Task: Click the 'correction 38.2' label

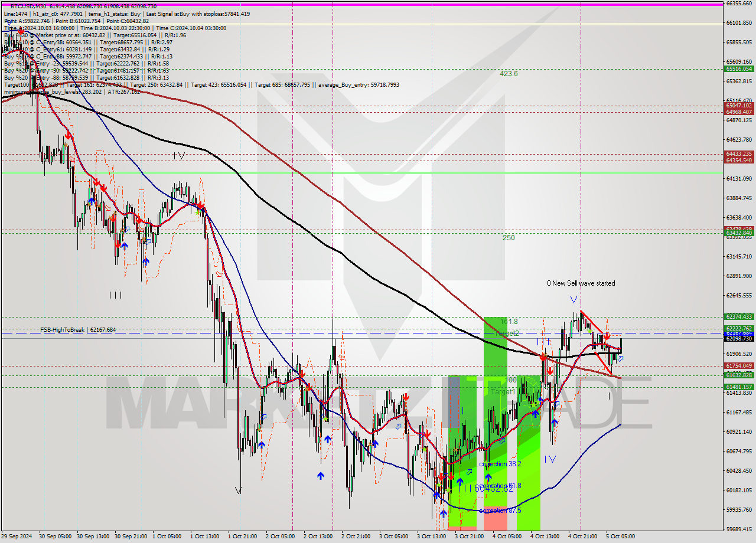Action: 500,464
